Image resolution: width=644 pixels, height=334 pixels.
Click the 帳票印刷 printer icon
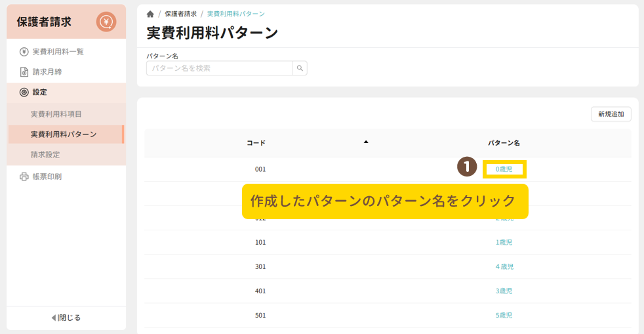(24, 177)
